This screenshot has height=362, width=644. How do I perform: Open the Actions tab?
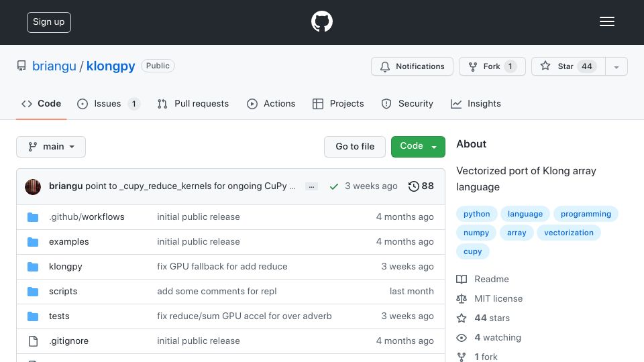pos(271,104)
